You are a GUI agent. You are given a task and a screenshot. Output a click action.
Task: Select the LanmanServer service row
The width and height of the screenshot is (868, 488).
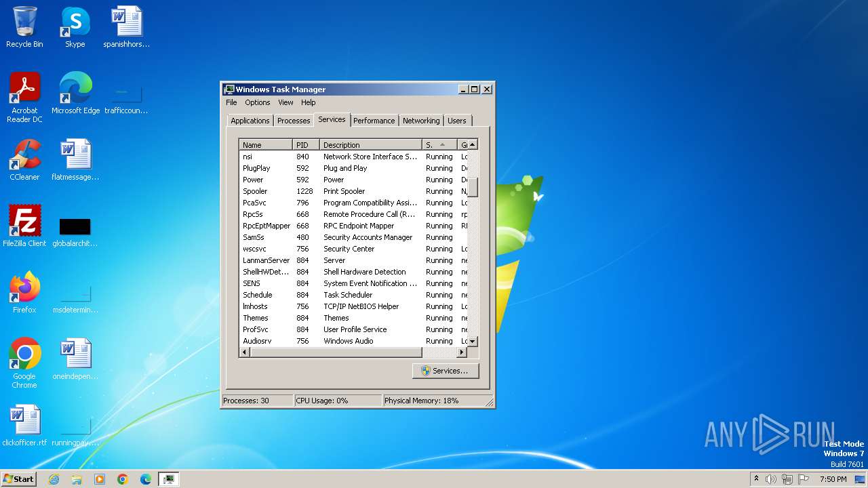[353, 260]
